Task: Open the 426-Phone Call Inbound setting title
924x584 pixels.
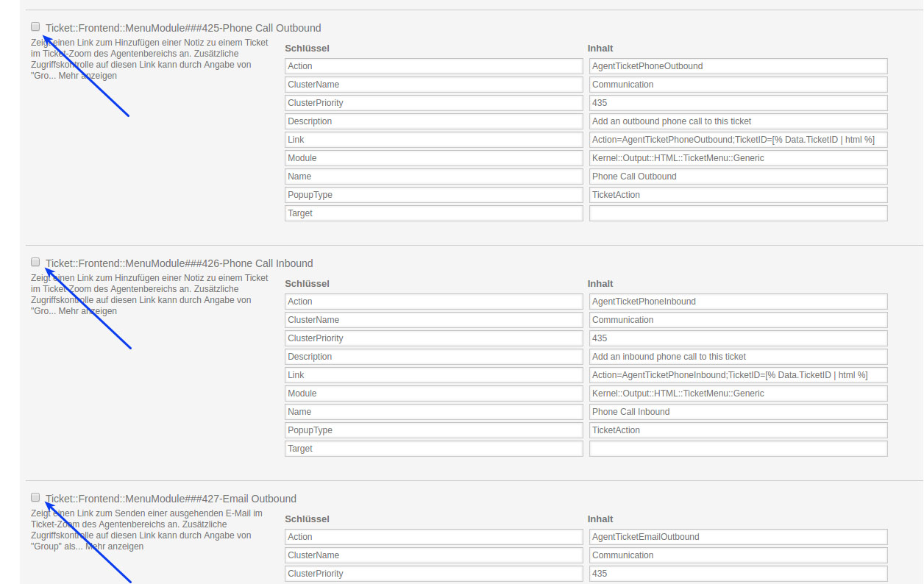Action: coord(180,263)
